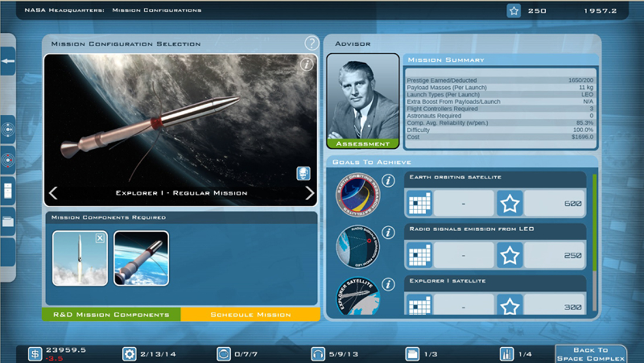Screen dimensions: 644x363
Task: Open help question mark for Mission Configuration
Action: (x=311, y=43)
